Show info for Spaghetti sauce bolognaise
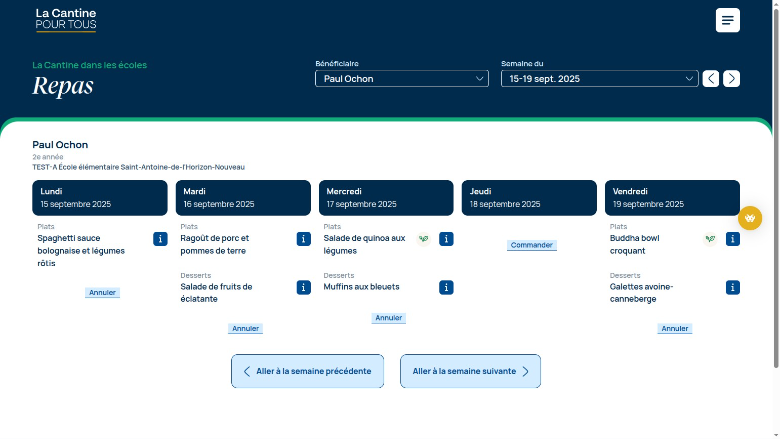 tap(160, 239)
